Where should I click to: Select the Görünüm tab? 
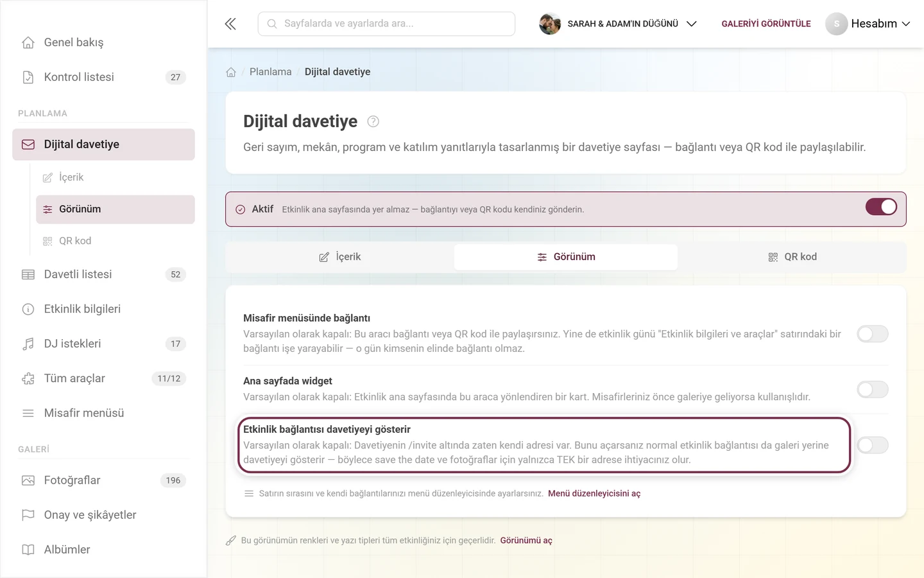(566, 257)
